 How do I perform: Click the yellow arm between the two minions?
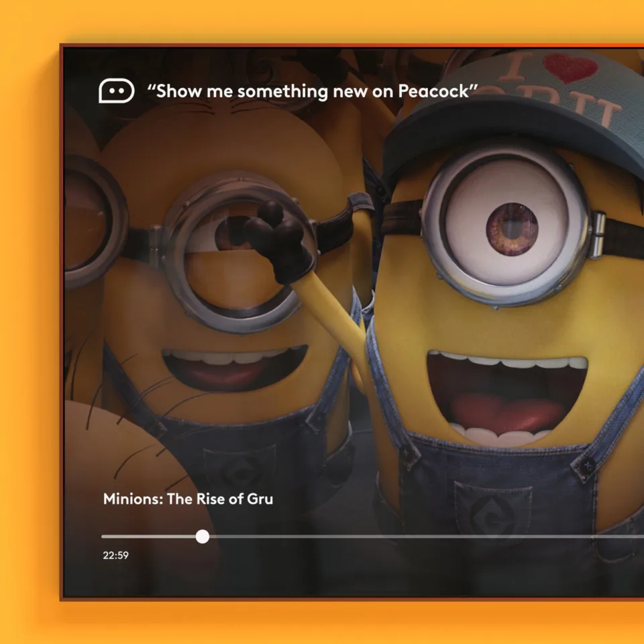(x=335, y=315)
